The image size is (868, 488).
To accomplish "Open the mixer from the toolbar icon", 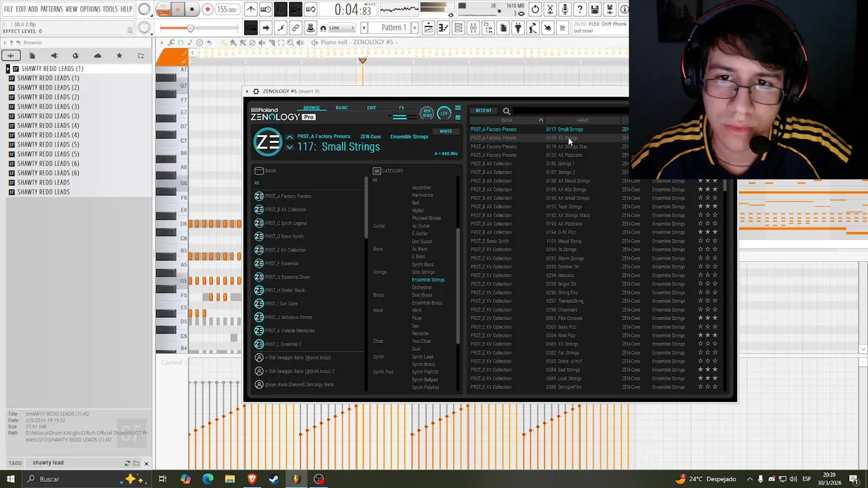I will (473, 28).
